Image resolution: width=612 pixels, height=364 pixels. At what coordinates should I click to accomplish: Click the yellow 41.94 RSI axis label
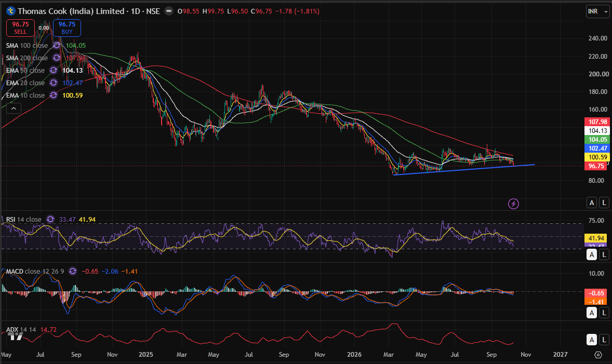(x=596, y=238)
